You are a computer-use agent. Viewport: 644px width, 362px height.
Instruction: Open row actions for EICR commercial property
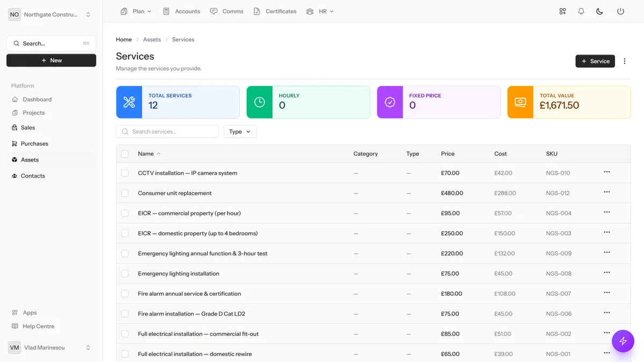(607, 212)
